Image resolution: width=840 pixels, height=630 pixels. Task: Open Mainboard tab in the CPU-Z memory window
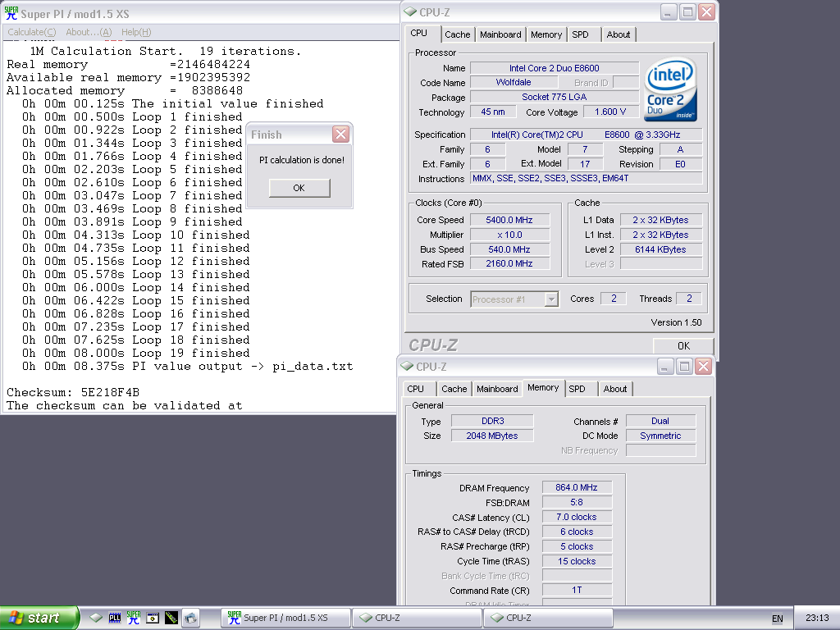coord(497,389)
